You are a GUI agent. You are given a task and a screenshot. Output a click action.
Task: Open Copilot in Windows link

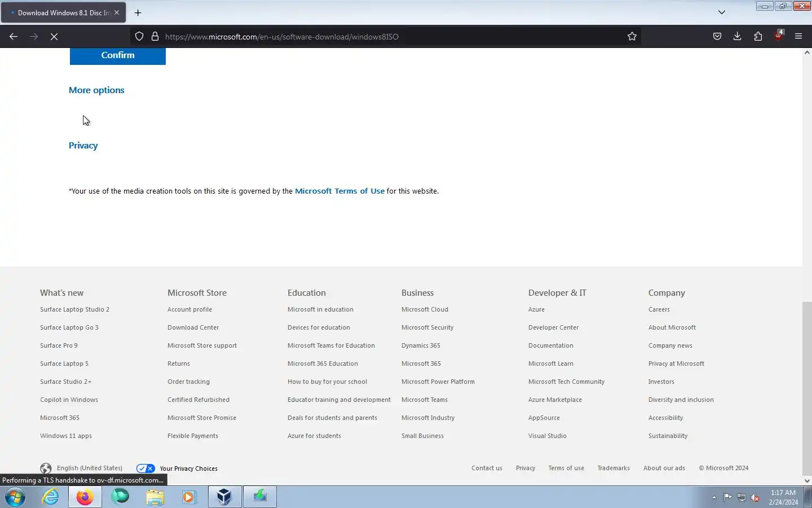click(69, 400)
